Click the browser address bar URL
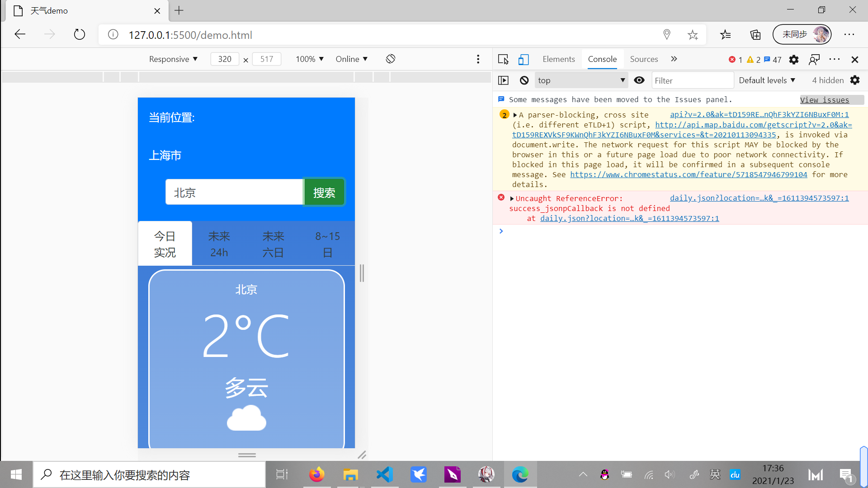This screenshot has width=868, height=488. click(190, 35)
